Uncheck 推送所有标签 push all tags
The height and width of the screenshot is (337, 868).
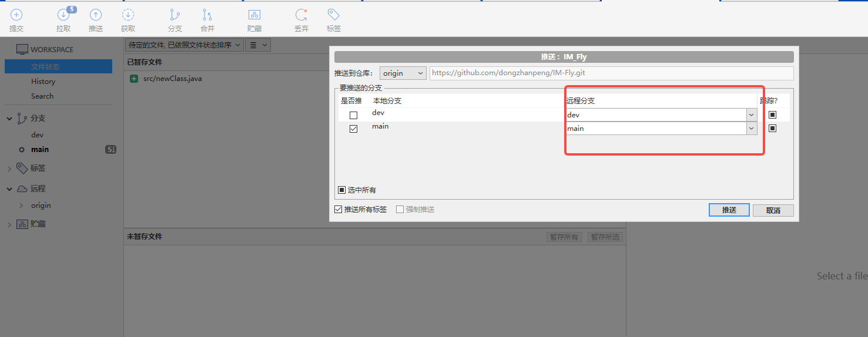tap(338, 209)
